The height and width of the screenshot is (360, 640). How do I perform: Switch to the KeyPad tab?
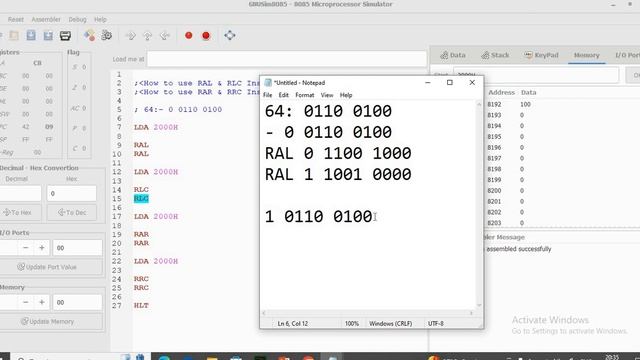tap(541, 55)
